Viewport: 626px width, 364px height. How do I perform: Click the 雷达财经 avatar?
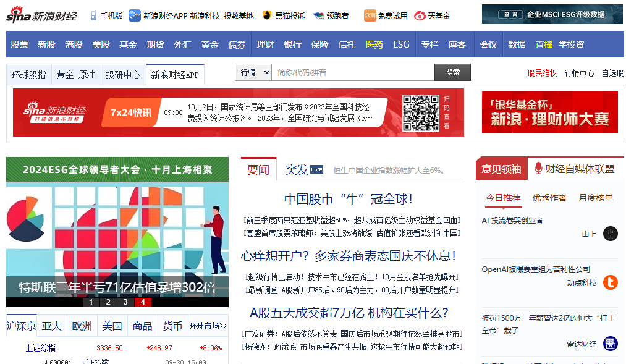point(610,344)
